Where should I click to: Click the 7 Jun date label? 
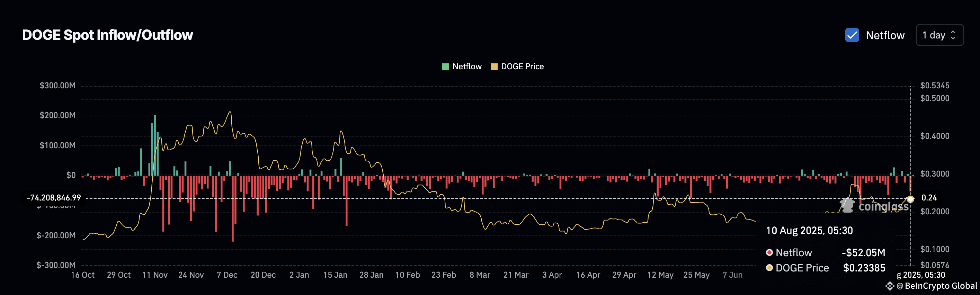click(x=732, y=275)
